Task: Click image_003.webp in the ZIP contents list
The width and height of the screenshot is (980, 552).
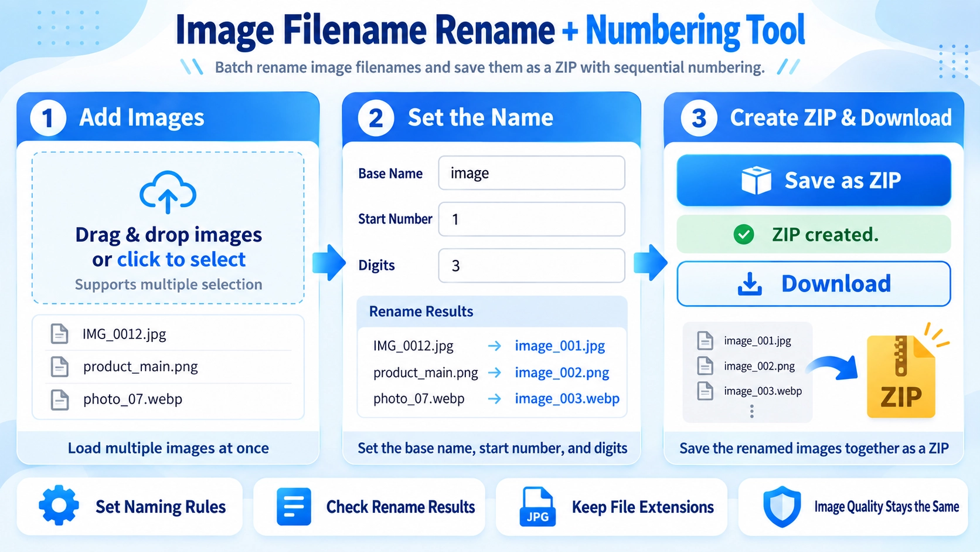Action: pyautogui.click(x=763, y=391)
